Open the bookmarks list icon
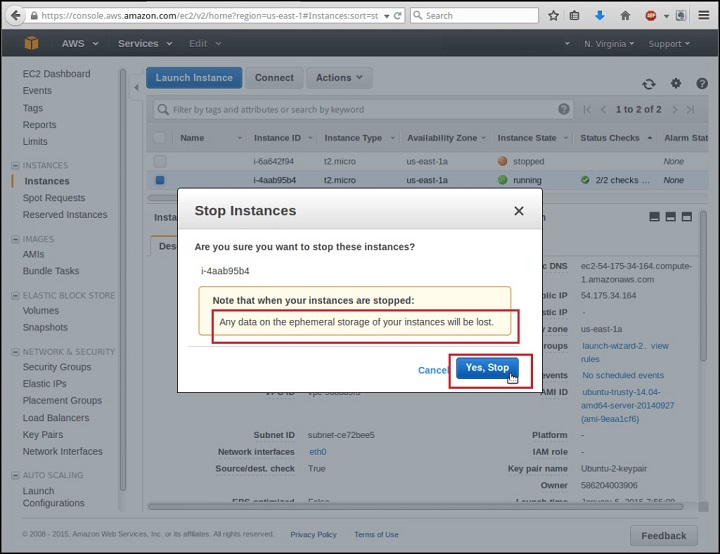The height and width of the screenshot is (554, 720). tap(574, 16)
